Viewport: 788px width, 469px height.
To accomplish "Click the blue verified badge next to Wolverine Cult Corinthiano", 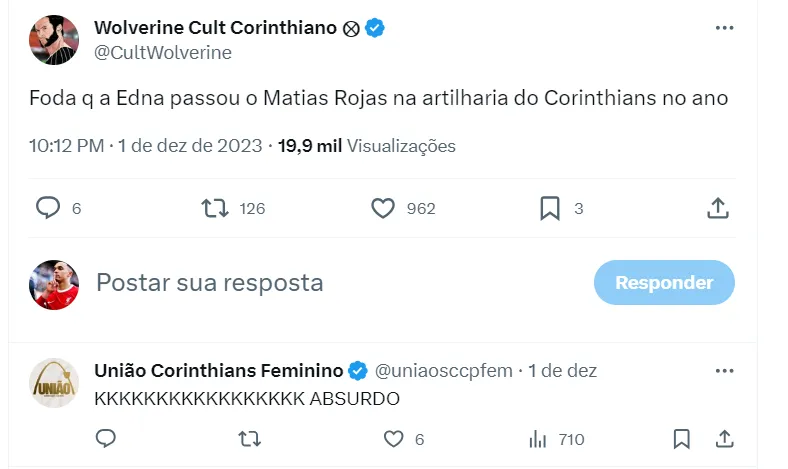I will coord(375,28).
